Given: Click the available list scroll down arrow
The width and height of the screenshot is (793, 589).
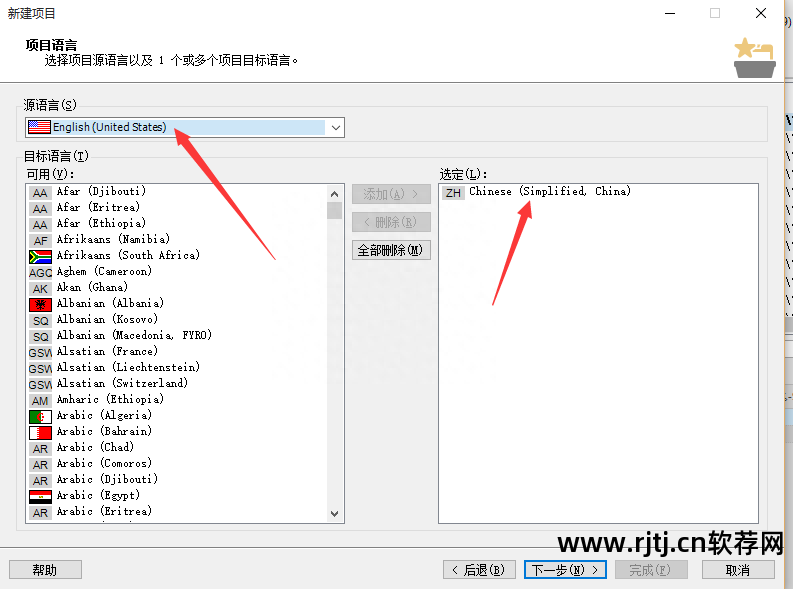Looking at the screenshot, I should point(334,514).
